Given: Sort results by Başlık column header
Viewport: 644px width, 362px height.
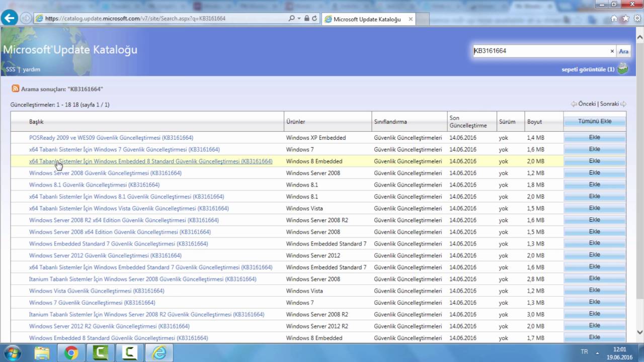Looking at the screenshot, I should [x=36, y=122].
